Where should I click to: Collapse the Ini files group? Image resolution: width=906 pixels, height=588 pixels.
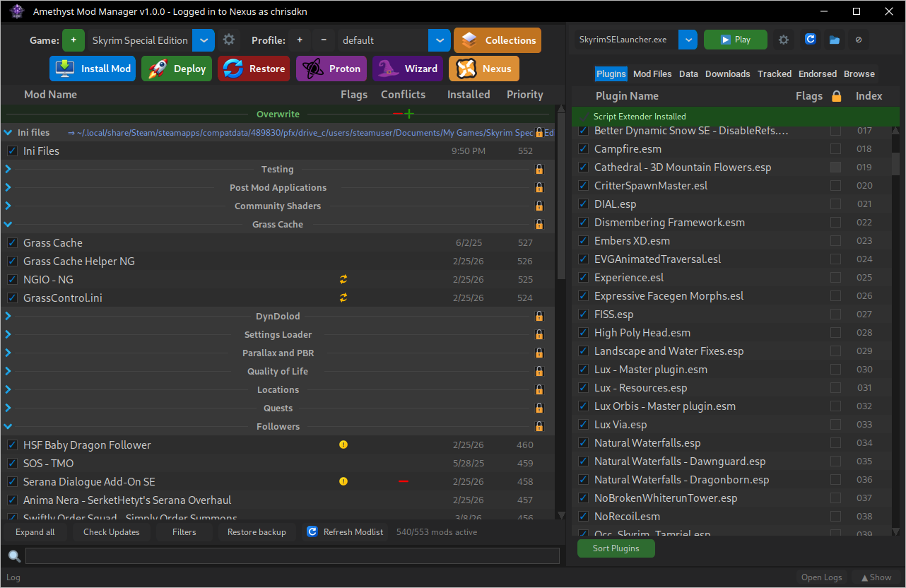tap(8, 132)
